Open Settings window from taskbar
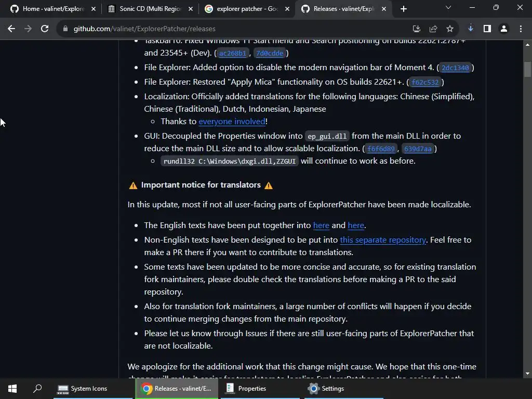Screen dimensions: 532x399 pos(344,389)
